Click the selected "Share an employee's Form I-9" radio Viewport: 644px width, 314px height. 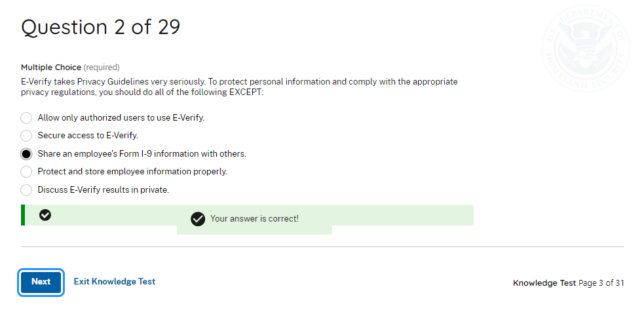point(26,154)
